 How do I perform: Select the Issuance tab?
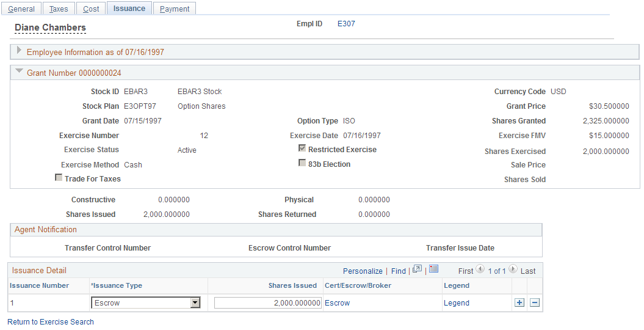129,8
